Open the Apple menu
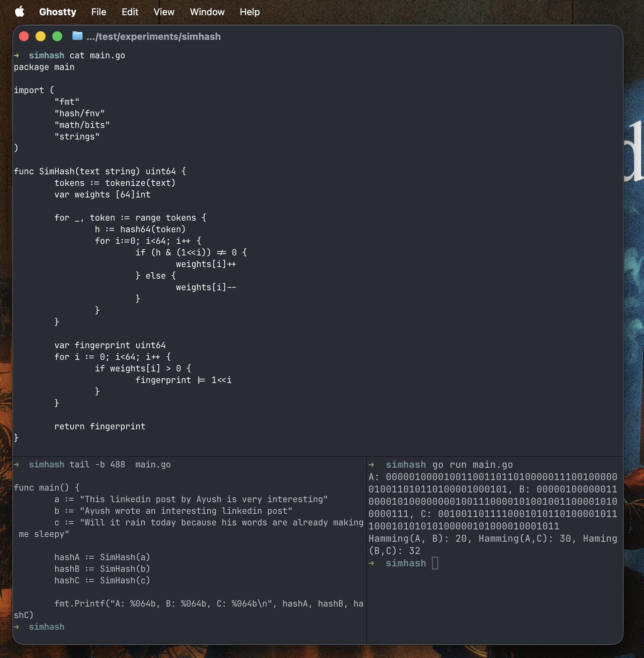644x658 pixels. (20, 12)
